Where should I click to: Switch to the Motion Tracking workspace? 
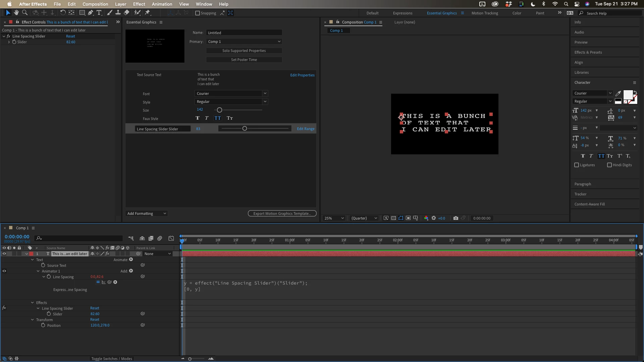pyautogui.click(x=484, y=13)
